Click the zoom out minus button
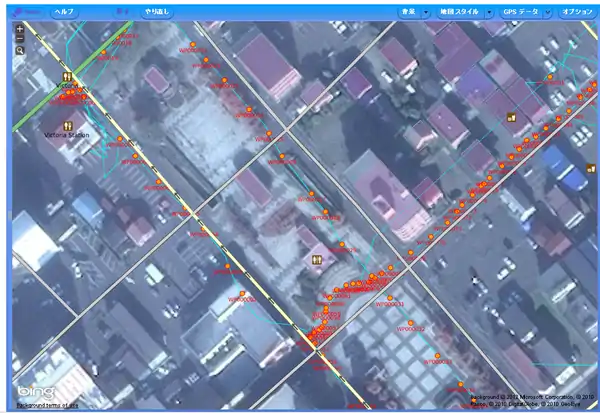Screen dimensions: 600x413 (19, 38)
